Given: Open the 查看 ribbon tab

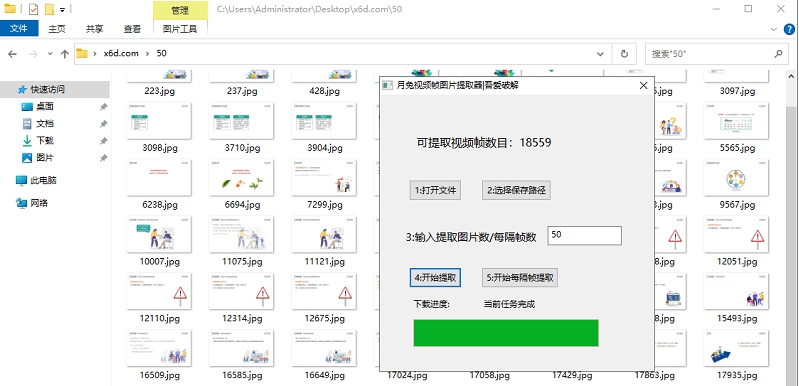Looking at the screenshot, I should (132, 29).
